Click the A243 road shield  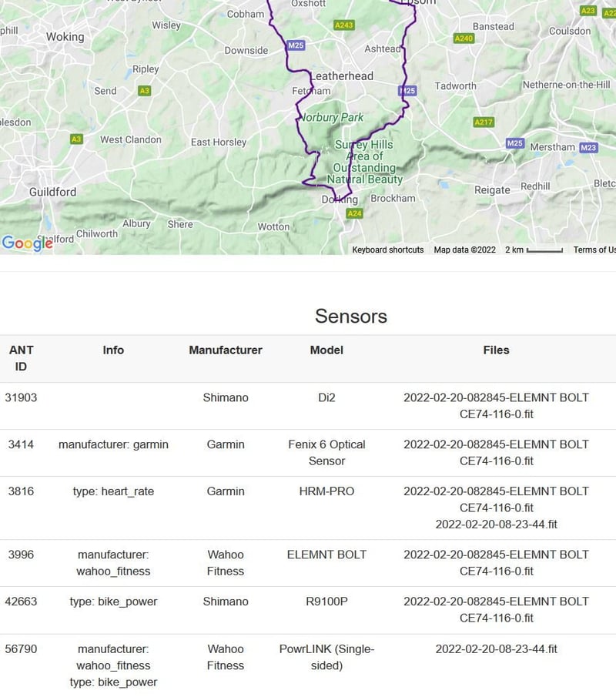pyautogui.click(x=344, y=25)
